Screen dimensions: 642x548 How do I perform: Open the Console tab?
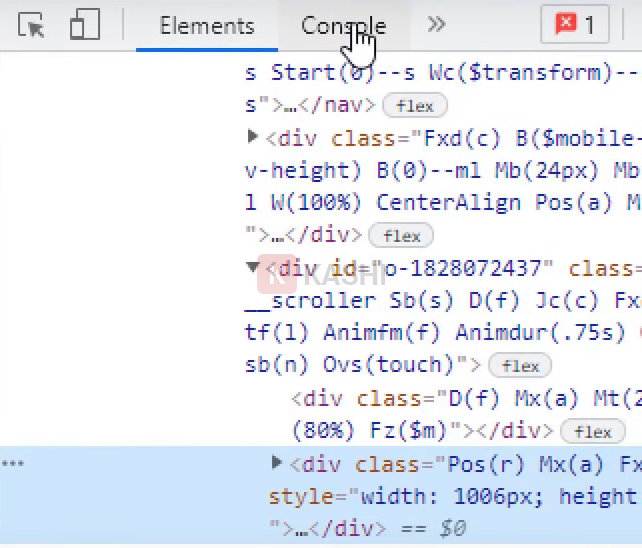(343, 26)
